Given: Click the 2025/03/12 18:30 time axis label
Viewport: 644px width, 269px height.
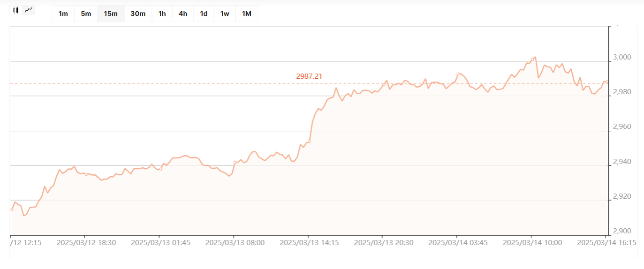Looking at the screenshot, I should click(x=86, y=243).
